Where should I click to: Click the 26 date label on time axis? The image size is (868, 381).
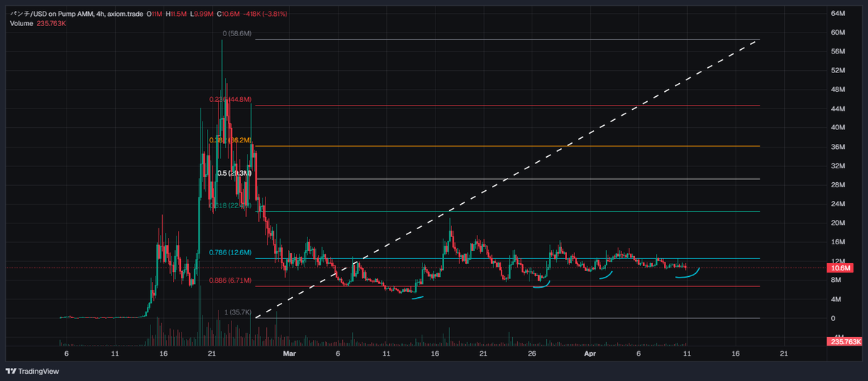(532, 354)
